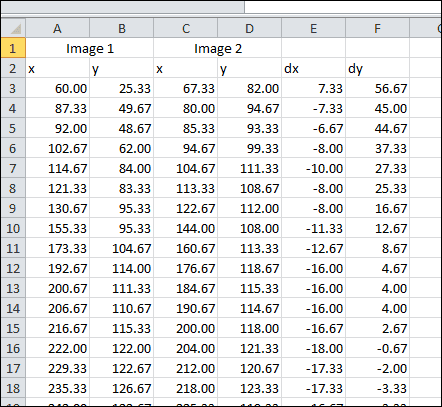Select cell with value 99.33
The image size is (442, 407).
pyautogui.click(x=250, y=148)
